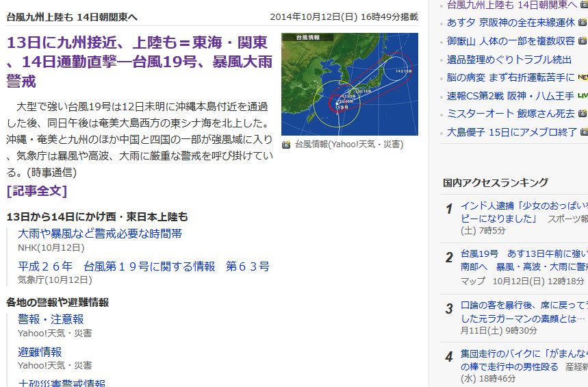
Task: Open sidebar topic 大島優子 15日にアメブロ終了
Action: [x=512, y=132]
